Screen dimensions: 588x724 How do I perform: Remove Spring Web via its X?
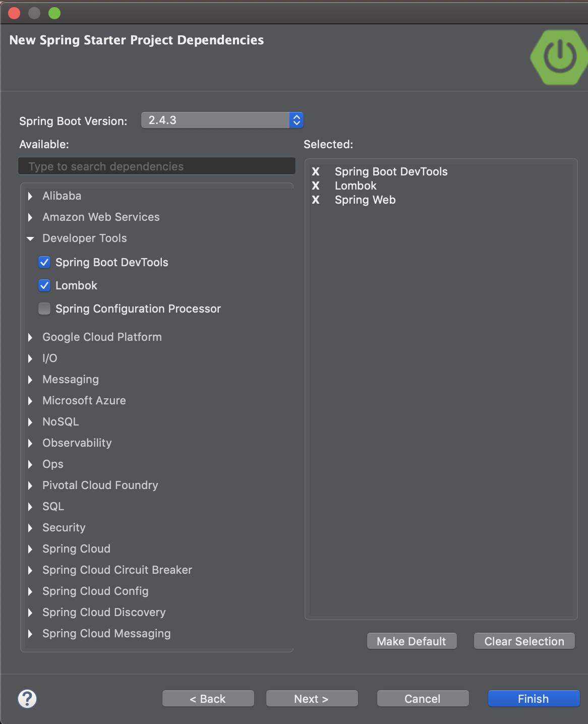tap(316, 200)
